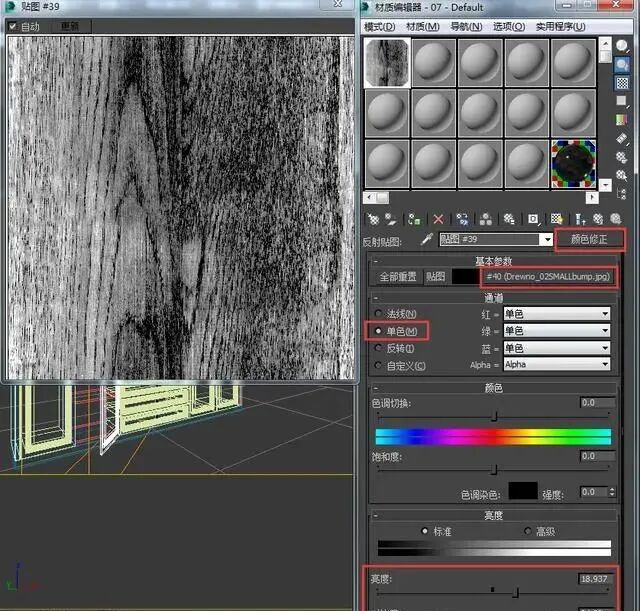640x611 pixels.
Task: Click the 全部重置 button
Action: [x=398, y=277]
